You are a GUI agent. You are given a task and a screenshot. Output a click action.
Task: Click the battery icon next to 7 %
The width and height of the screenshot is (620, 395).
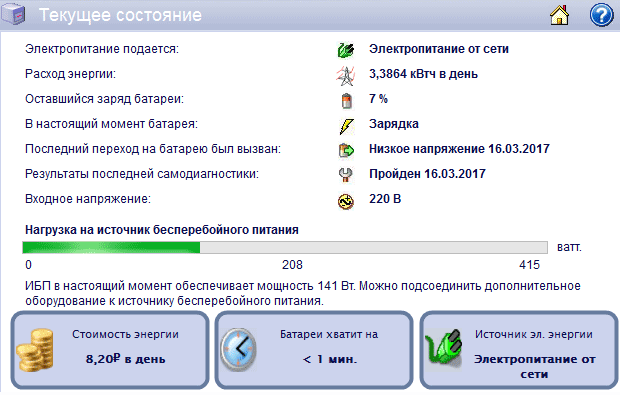tap(346, 100)
